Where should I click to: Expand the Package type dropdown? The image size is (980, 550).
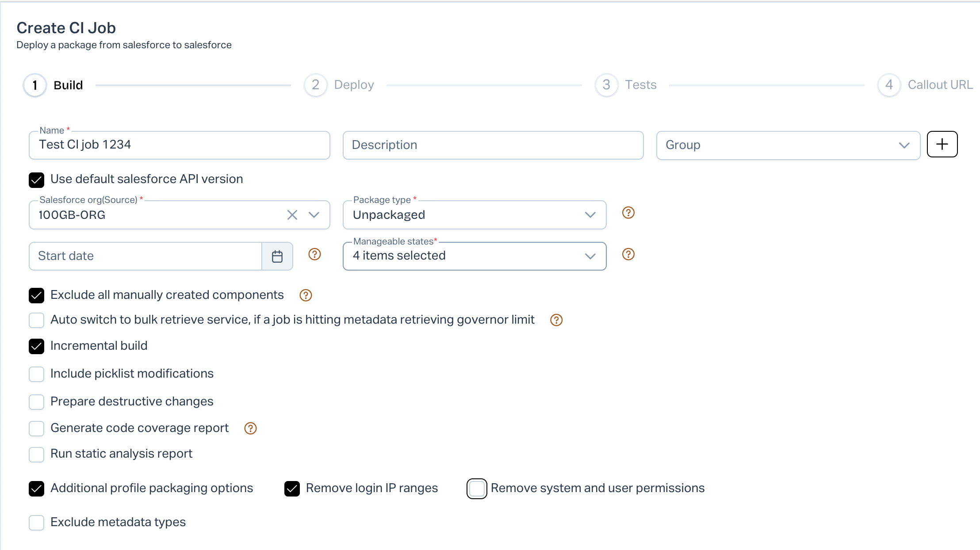[474, 215]
